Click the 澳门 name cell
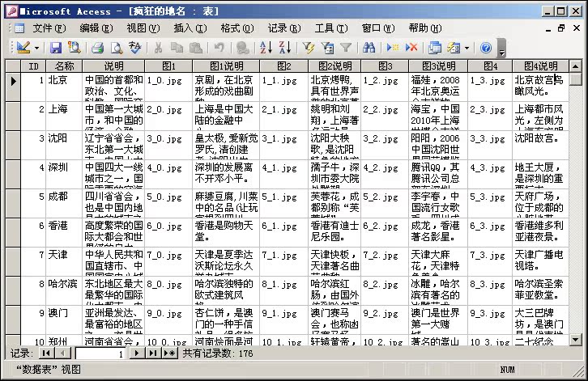The image size is (588, 381). point(64,320)
